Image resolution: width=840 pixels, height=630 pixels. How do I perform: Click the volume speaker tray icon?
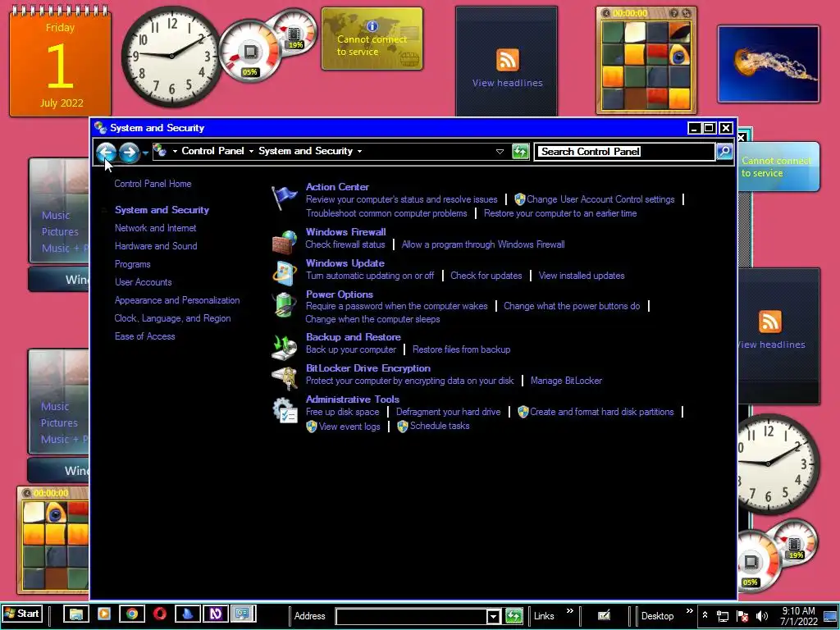point(762,616)
